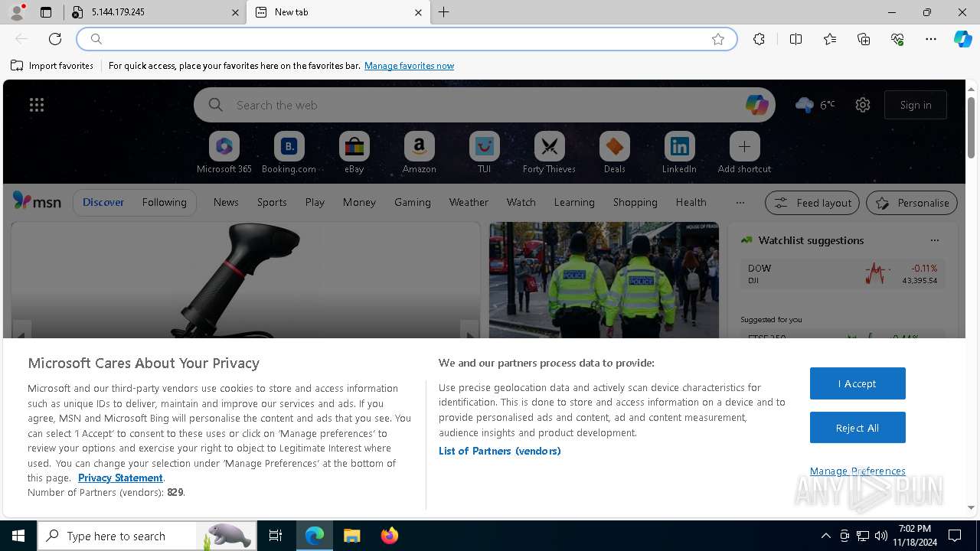
Task: Open the Gaming category
Action: coord(413,202)
